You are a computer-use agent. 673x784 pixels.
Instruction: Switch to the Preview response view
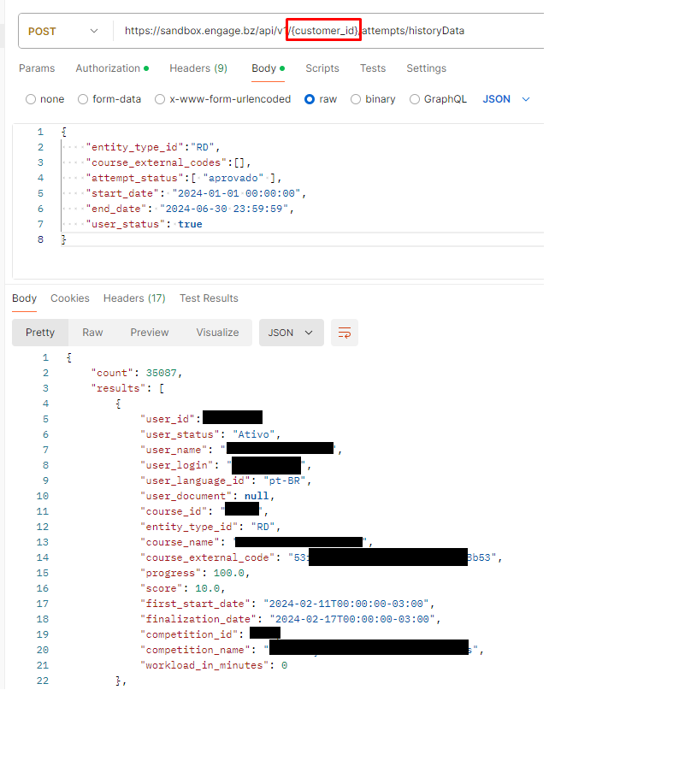tap(150, 333)
